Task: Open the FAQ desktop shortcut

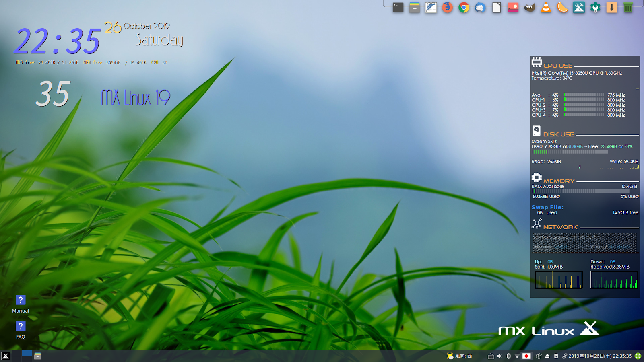Action: click(21, 330)
